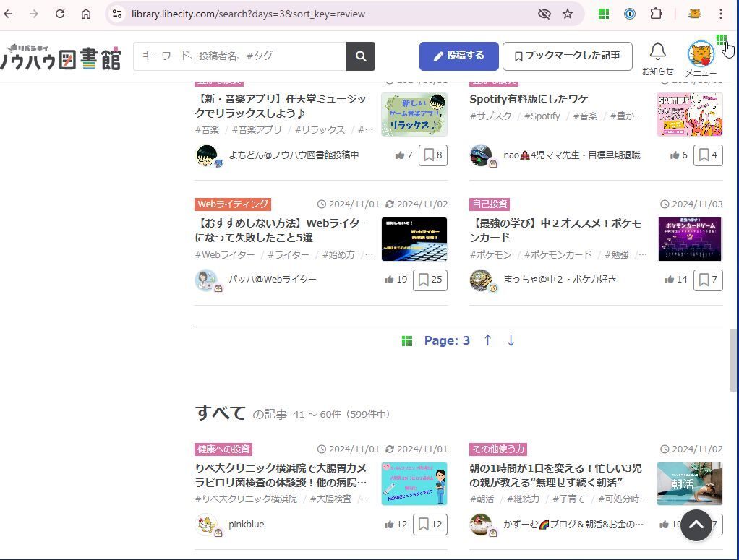Open the green grid extension in toolbar
Viewport: 739px width, 560px height.
point(604,14)
